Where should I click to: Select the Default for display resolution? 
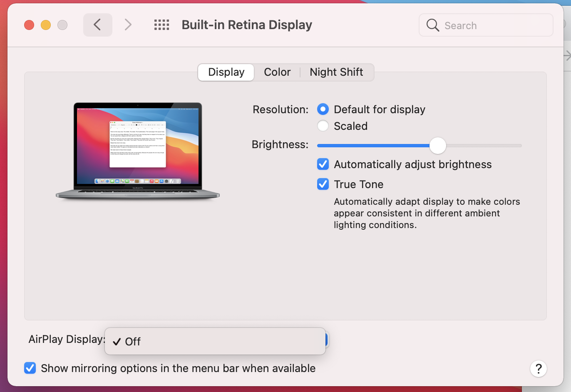(x=323, y=109)
